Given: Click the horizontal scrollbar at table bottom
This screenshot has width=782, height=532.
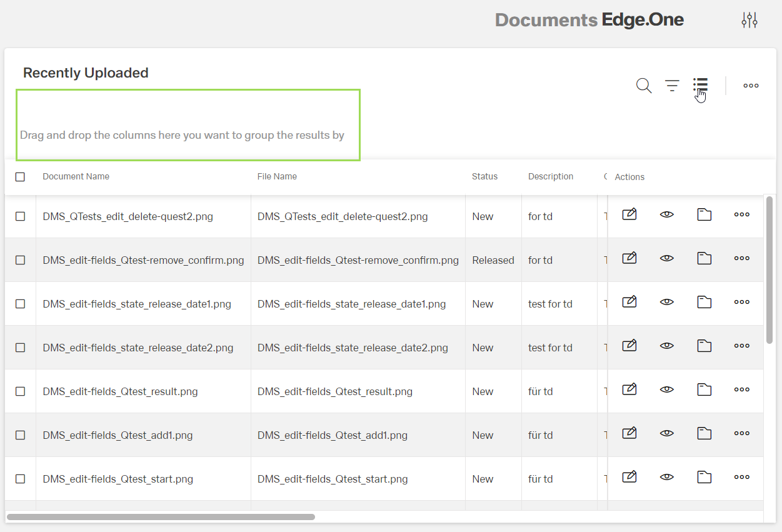Looking at the screenshot, I should [161, 517].
